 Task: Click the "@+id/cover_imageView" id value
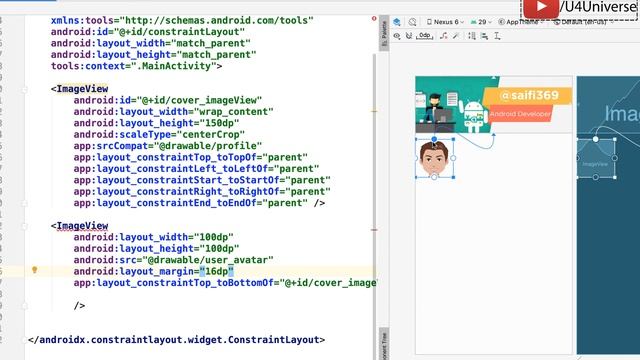click(199, 100)
